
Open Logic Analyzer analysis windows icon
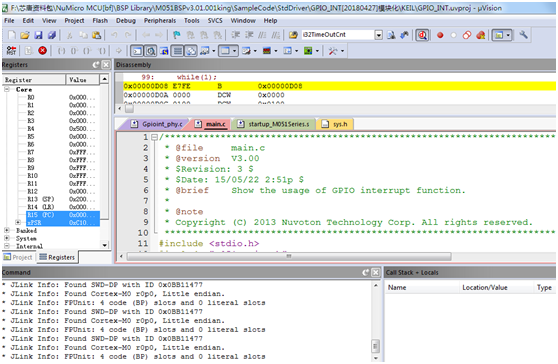click(267, 51)
